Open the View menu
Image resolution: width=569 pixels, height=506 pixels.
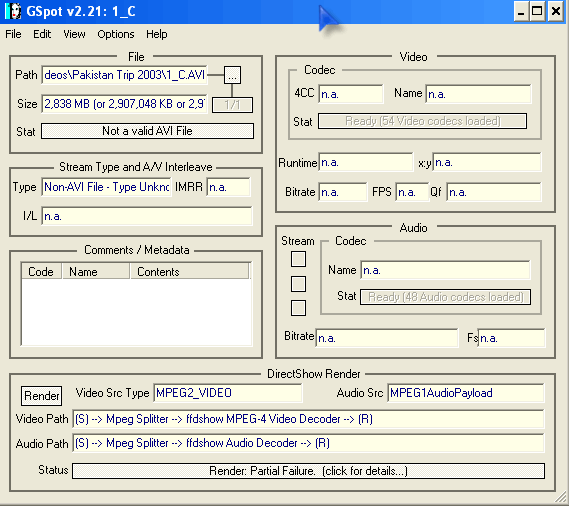tap(74, 34)
